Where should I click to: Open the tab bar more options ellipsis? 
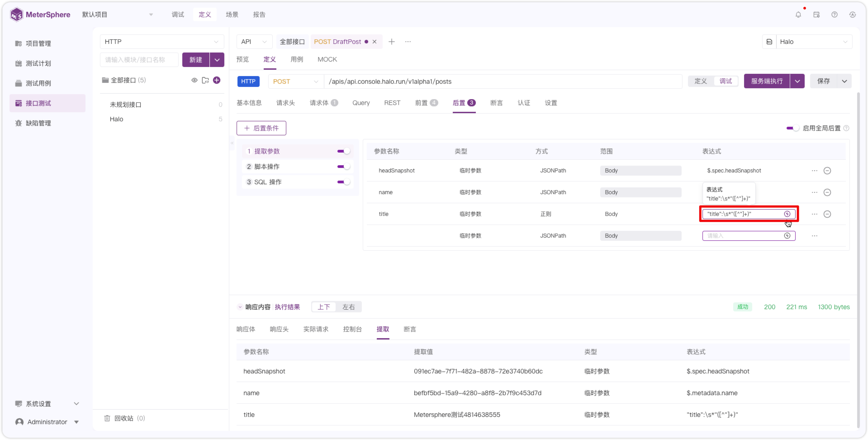408,42
